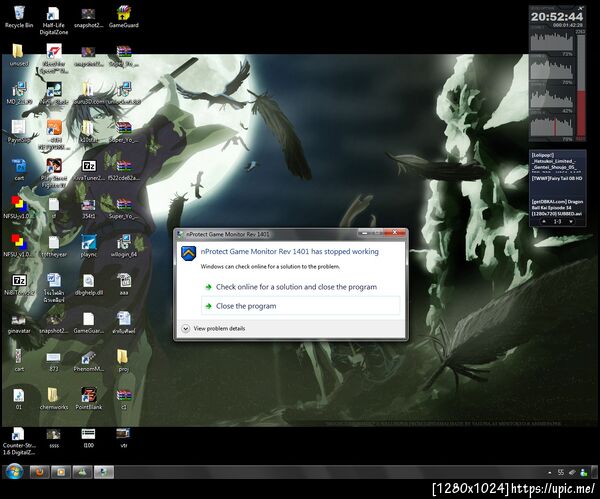Image resolution: width=600 pixels, height=499 pixels.
Task: Click 'Close the program' in nProtect dialog
Action: (x=300, y=306)
